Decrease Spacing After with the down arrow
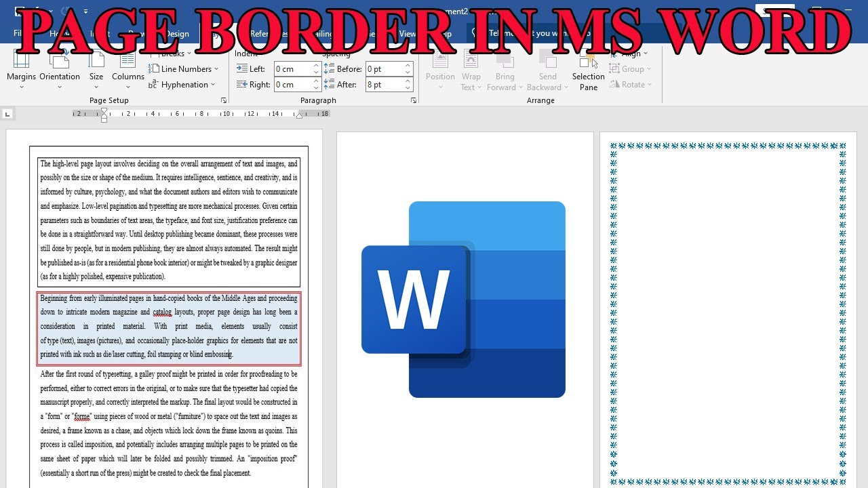868x488 pixels. point(408,88)
